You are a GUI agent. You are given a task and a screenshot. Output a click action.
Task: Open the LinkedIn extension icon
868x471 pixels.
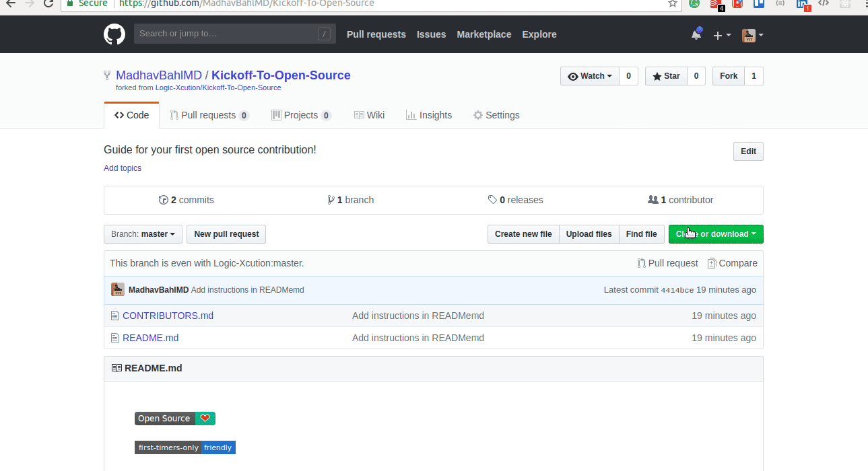802,4
